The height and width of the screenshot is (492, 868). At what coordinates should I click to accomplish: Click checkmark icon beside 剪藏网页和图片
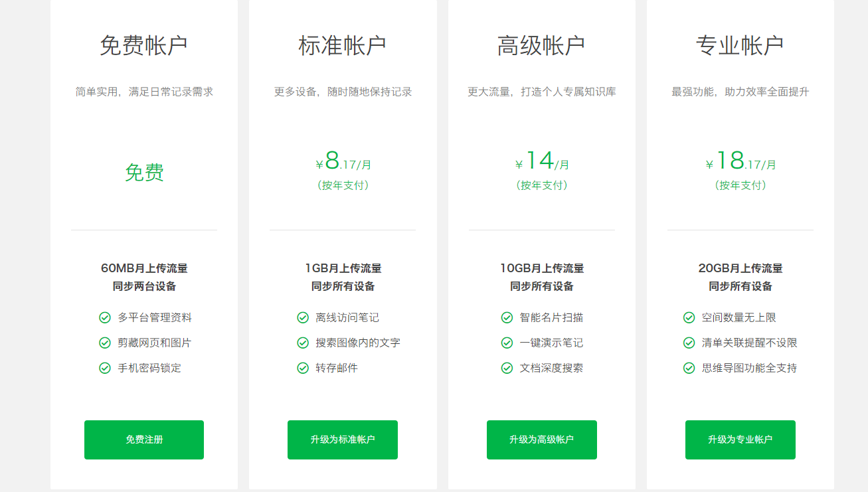pyautogui.click(x=105, y=343)
